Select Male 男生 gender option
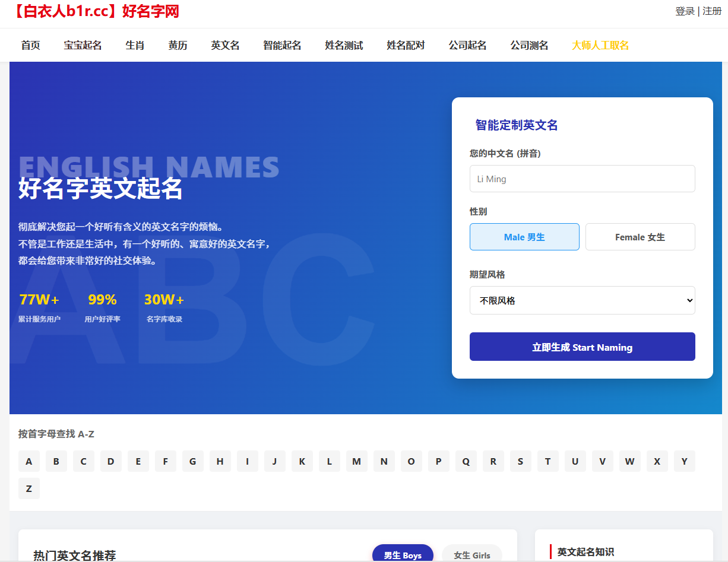728x562 pixels. pos(524,237)
